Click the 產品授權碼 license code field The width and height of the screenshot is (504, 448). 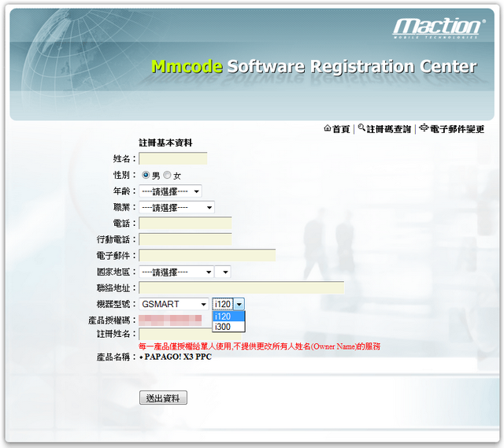(x=170, y=320)
